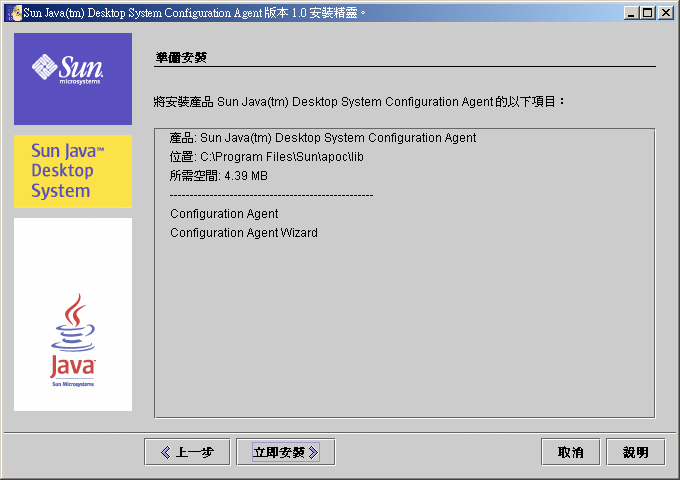Cancel the installation with 取消

[x=570, y=452]
